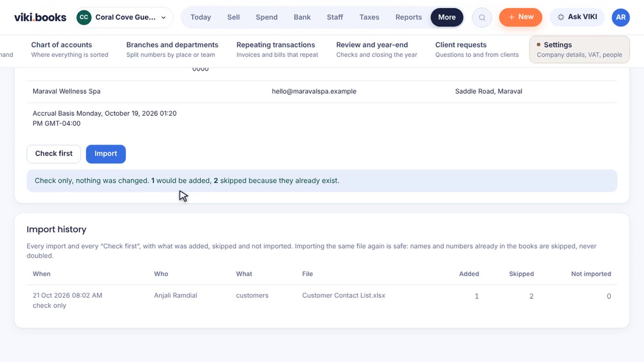This screenshot has width=644, height=362.
Task: Click the Import history heading
Action: pos(57,229)
